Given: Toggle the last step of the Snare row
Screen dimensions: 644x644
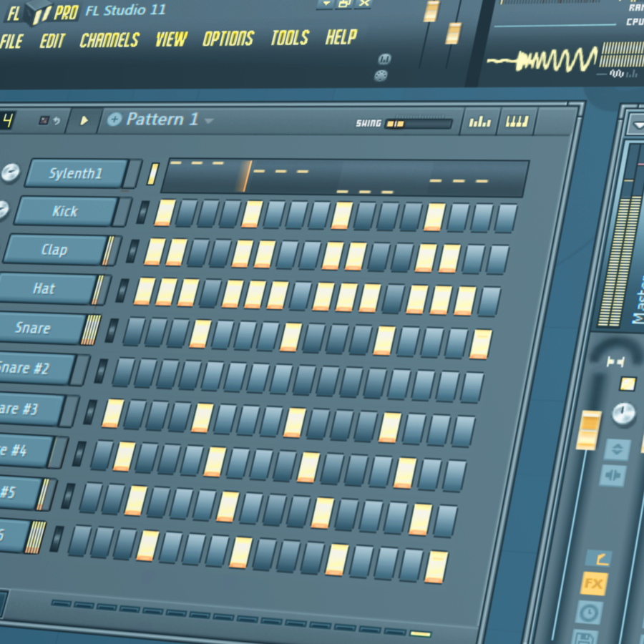Looking at the screenshot, I should (x=480, y=343).
